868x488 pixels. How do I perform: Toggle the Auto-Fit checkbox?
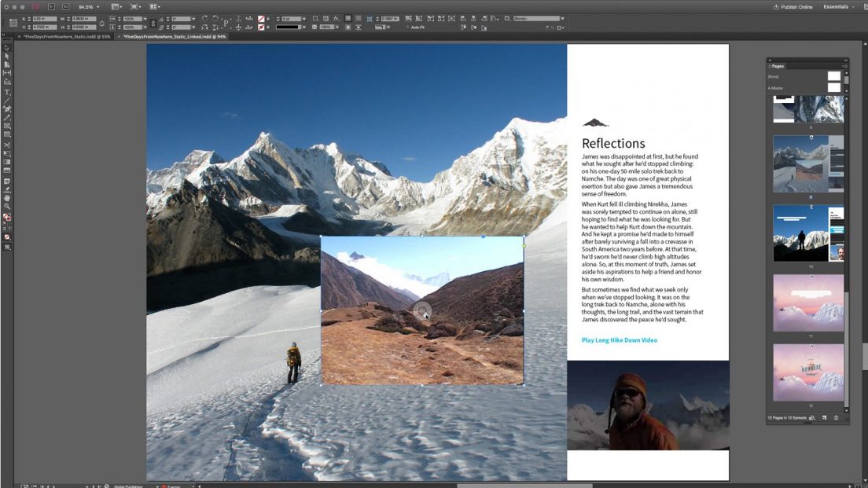tap(406, 28)
